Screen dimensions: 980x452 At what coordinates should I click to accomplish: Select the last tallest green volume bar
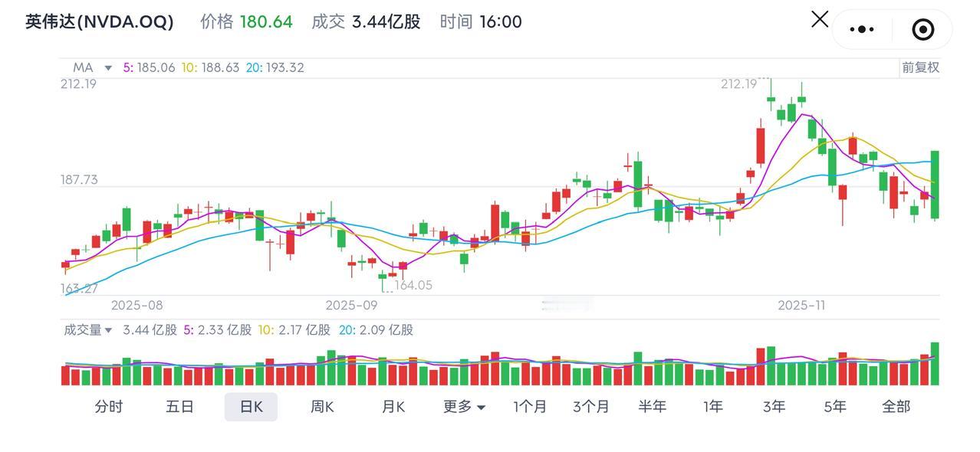(x=935, y=364)
